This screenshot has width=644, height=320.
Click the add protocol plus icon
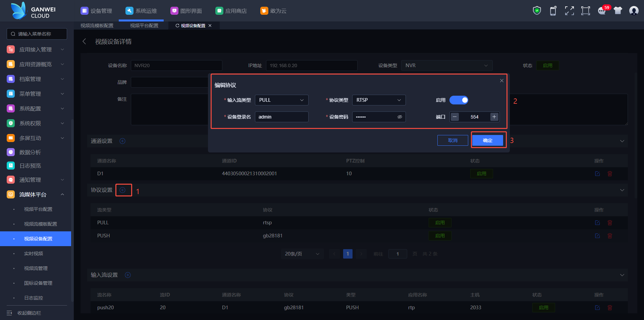click(x=122, y=190)
